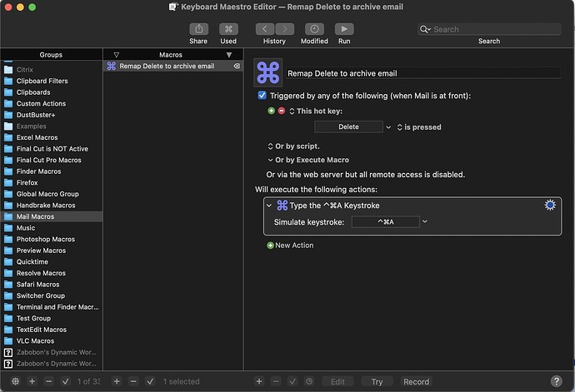Select the Examples group
This screenshot has height=392, width=575.
click(x=52, y=127)
